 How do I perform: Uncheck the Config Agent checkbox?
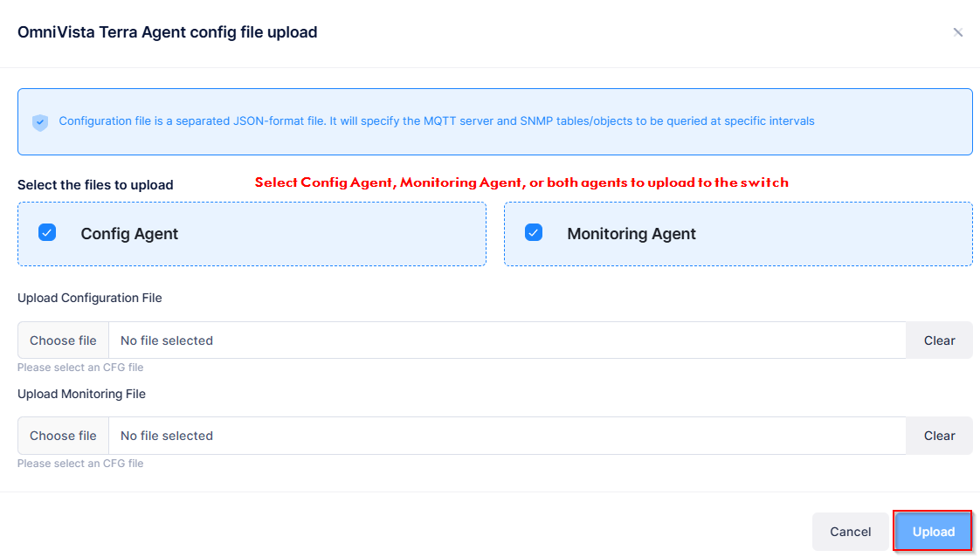click(47, 232)
